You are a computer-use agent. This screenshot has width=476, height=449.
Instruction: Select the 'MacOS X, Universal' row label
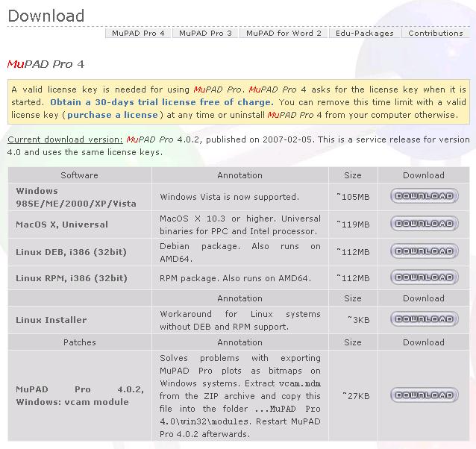62,224
